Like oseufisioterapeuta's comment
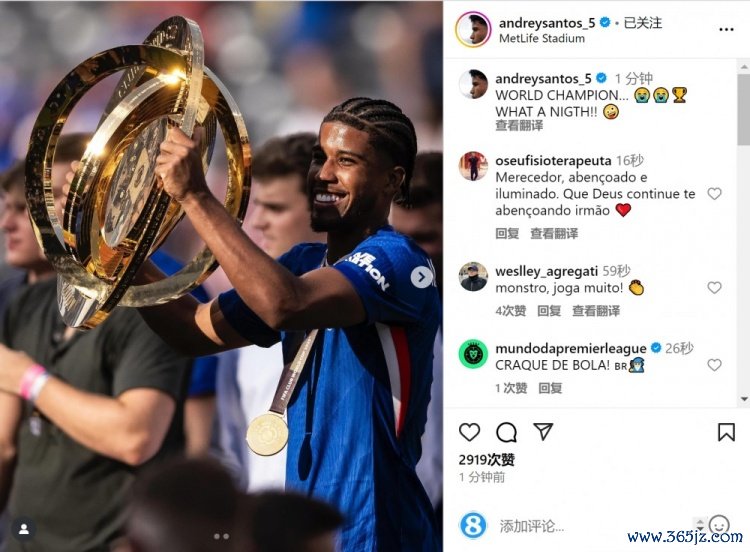 click(x=714, y=194)
